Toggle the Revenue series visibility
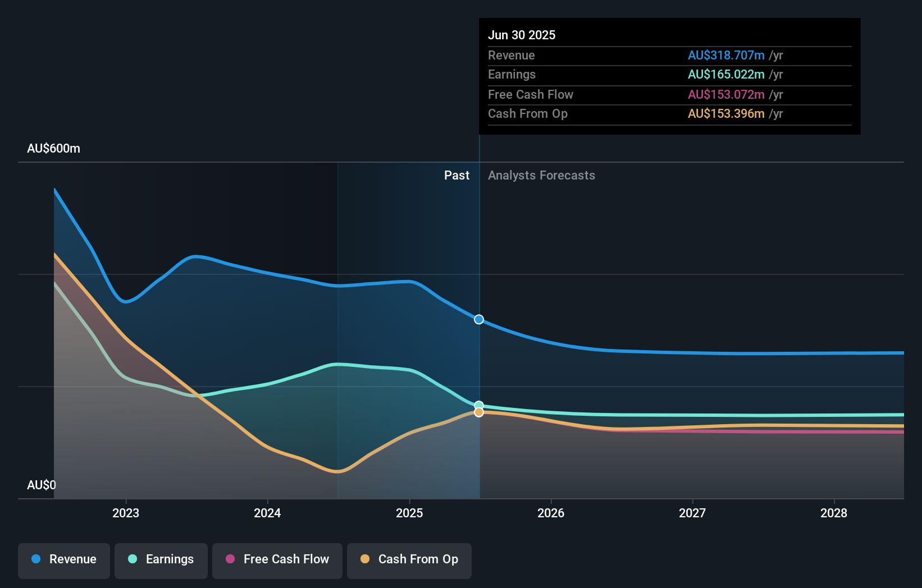Image resolution: width=922 pixels, height=588 pixels. 63,561
